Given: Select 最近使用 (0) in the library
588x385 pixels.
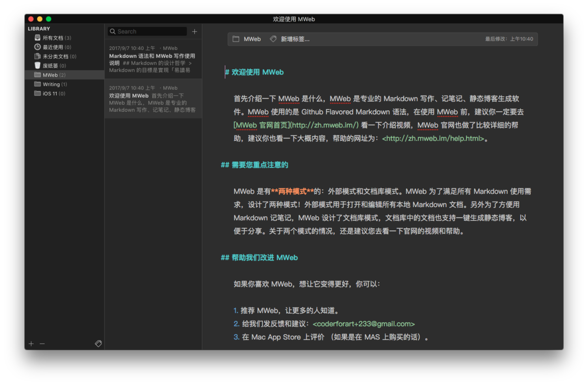Looking at the screenshot, I should pos(65,47).
